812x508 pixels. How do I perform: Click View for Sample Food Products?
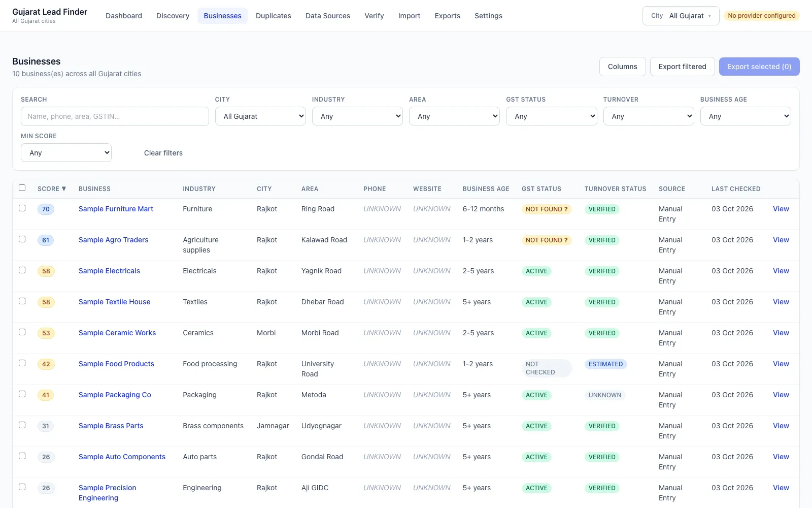(781, 364)
